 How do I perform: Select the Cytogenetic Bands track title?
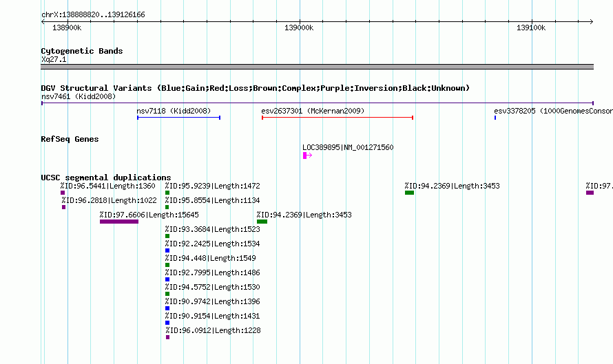click(82, 51)
